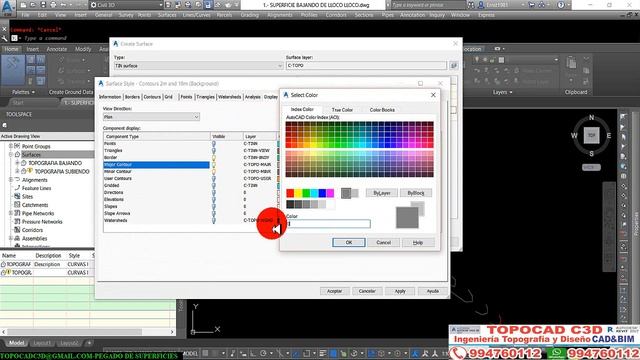Select the Model layout tab
The width and height of the screenshot is (640, 360).
(x=17, y=343)
